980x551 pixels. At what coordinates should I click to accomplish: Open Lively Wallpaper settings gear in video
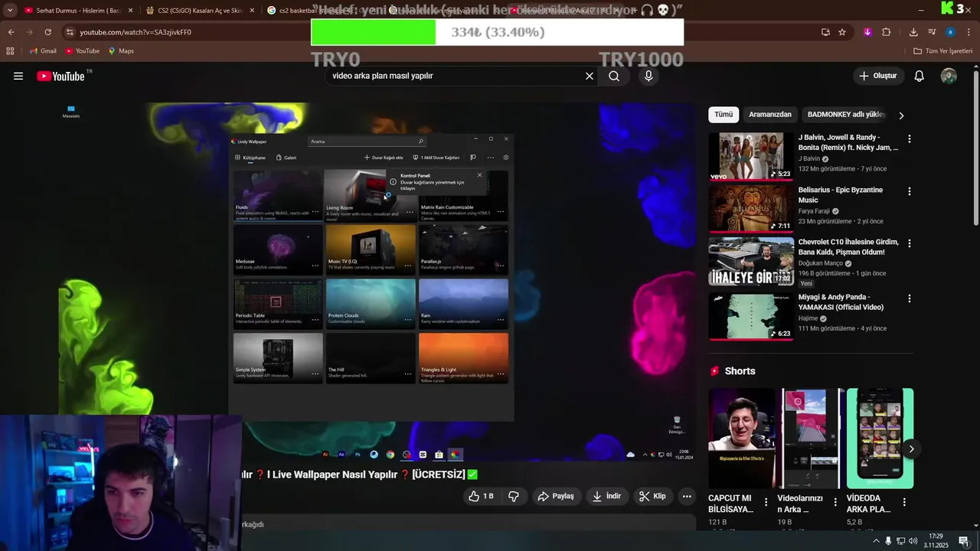point(505,158)
